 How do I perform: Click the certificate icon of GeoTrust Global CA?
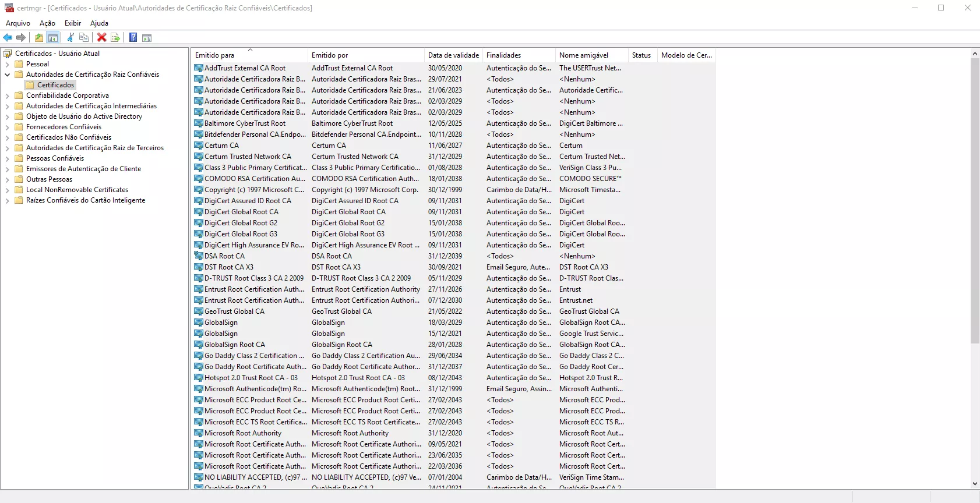(x=199, y=311)
